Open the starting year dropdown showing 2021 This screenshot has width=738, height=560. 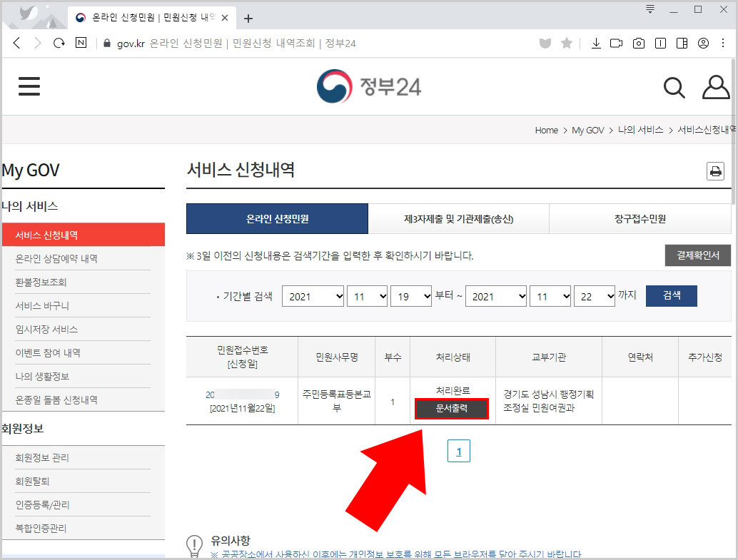[313, 296]
